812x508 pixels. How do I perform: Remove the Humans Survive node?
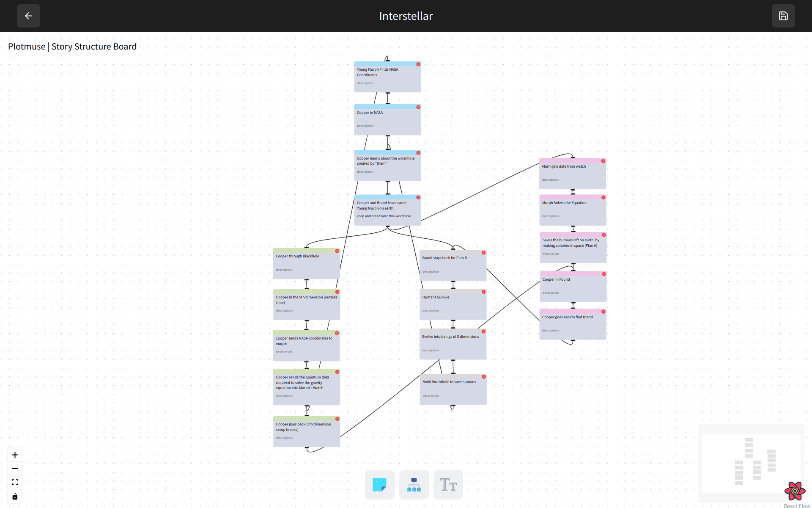click(x=484, y=292)
